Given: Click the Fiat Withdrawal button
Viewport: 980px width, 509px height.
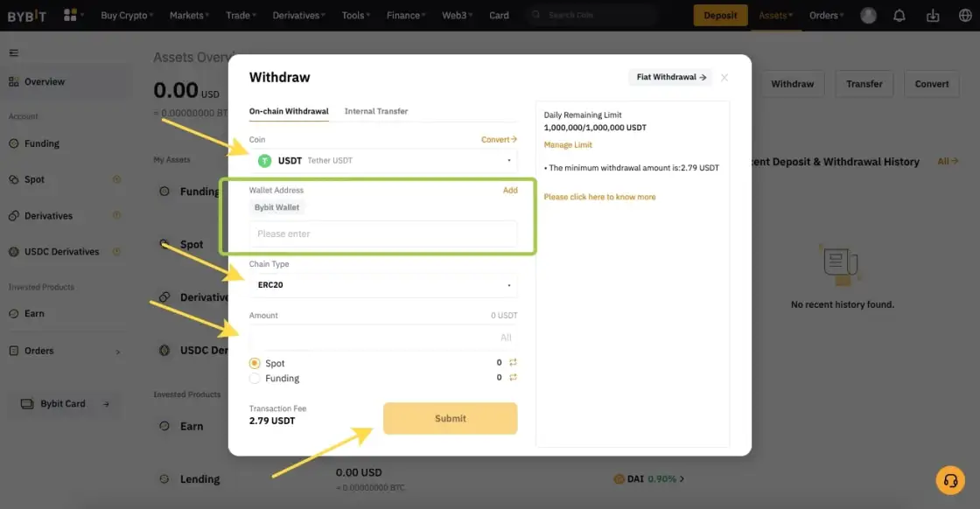Looking at the screenshot, I should coord(670,77).
